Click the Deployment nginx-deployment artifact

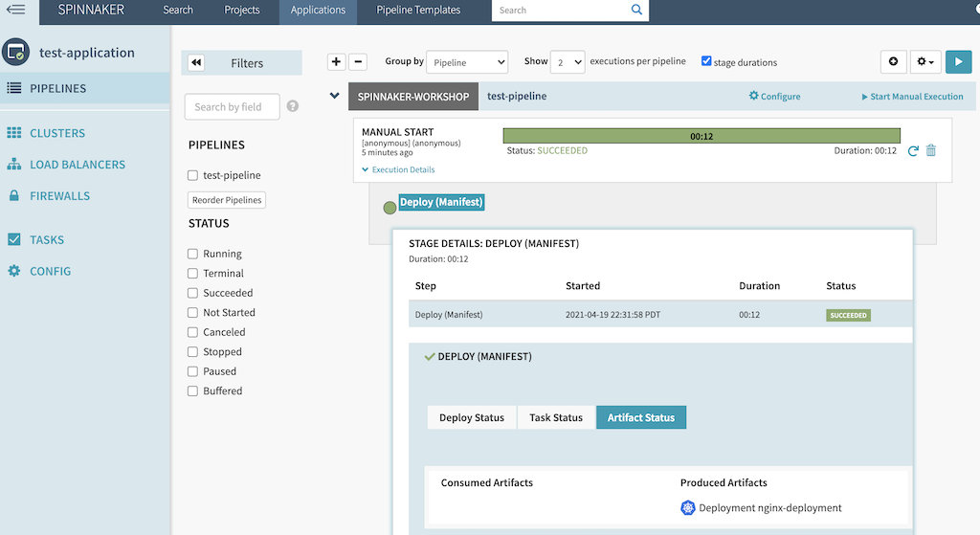[770, 507]
